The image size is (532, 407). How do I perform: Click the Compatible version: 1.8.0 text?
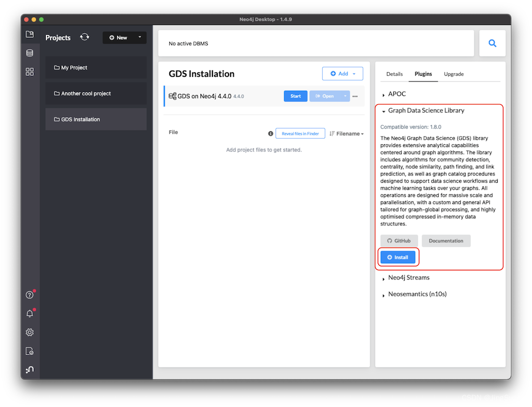tap(410, 127)
